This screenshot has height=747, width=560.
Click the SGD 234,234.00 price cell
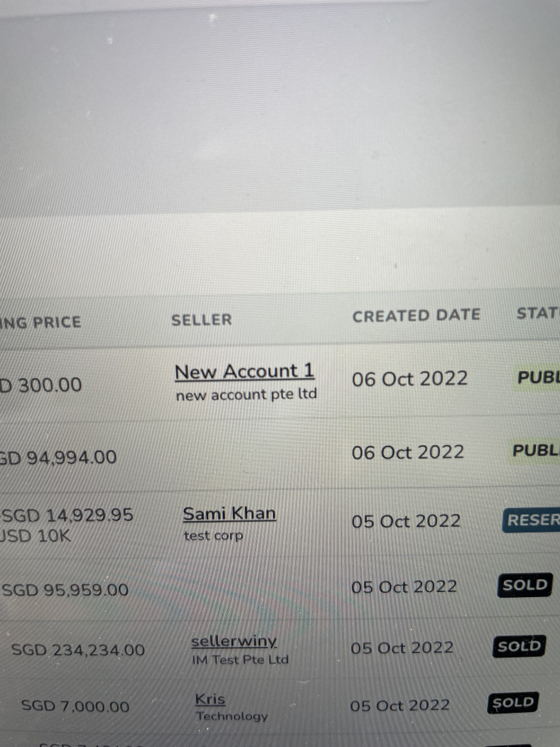(78, 650)
